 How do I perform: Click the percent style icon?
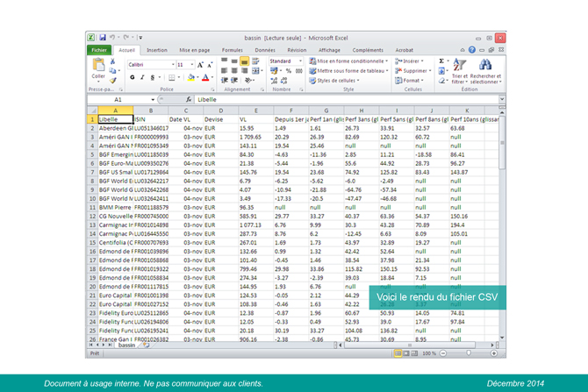(x=288, y=71)
